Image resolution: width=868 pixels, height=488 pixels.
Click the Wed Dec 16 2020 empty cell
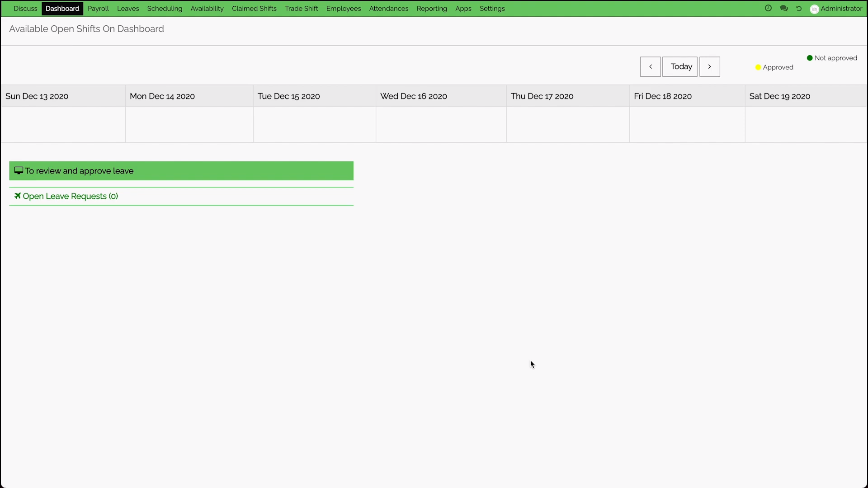point(441,124)
